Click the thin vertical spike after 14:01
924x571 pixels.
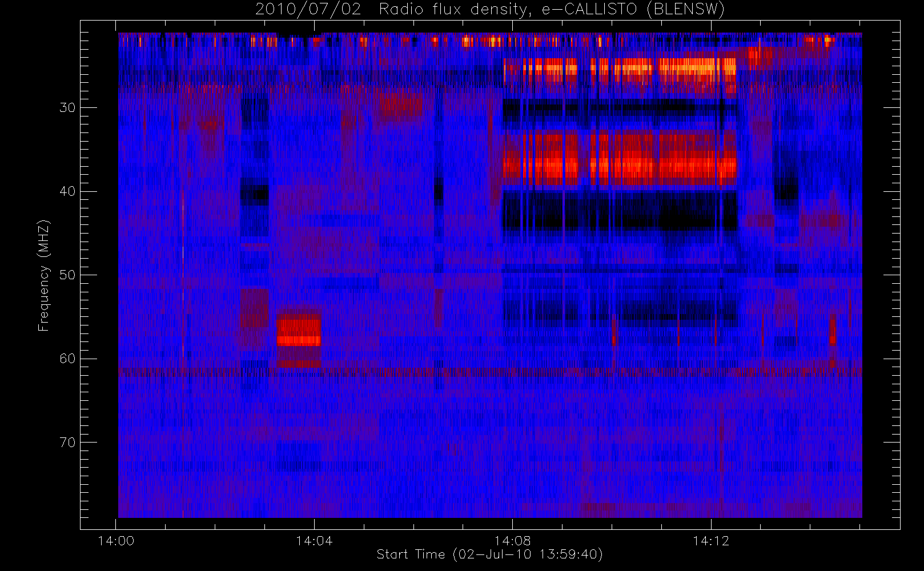183,354
